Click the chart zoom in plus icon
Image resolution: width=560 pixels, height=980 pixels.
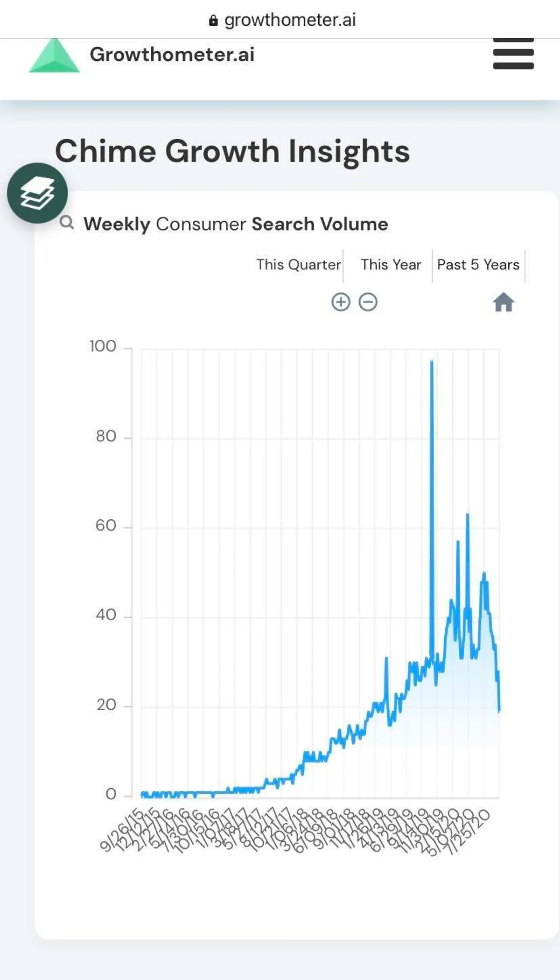(x=341, y=302)
